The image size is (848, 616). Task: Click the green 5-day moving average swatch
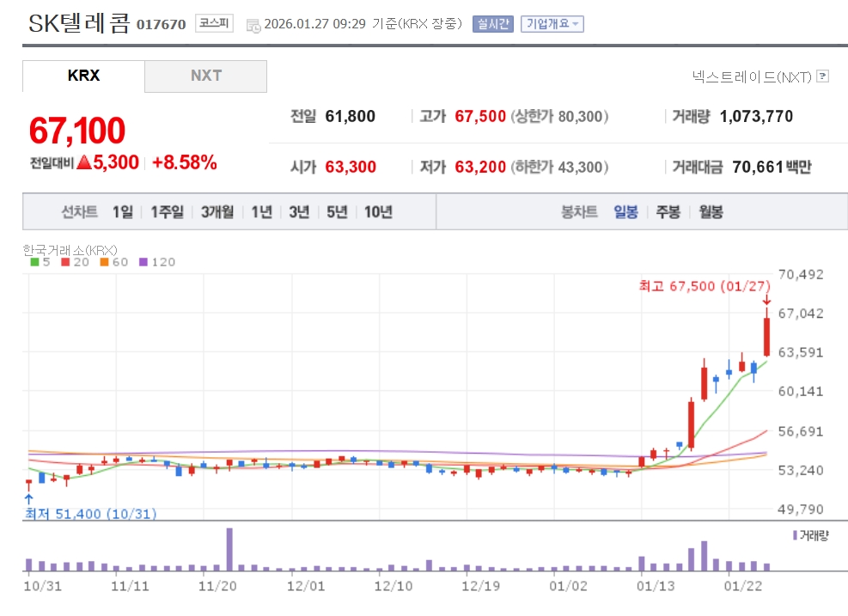click(34, 262)
